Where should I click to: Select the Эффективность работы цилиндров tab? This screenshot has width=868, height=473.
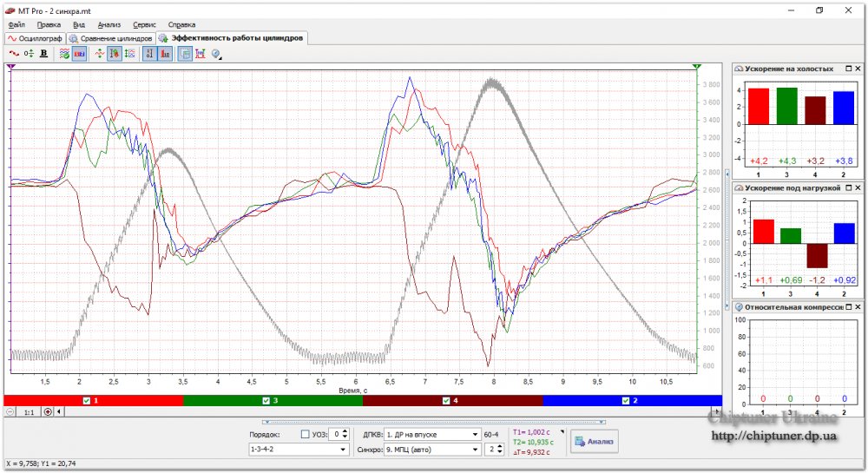[231, 38]
